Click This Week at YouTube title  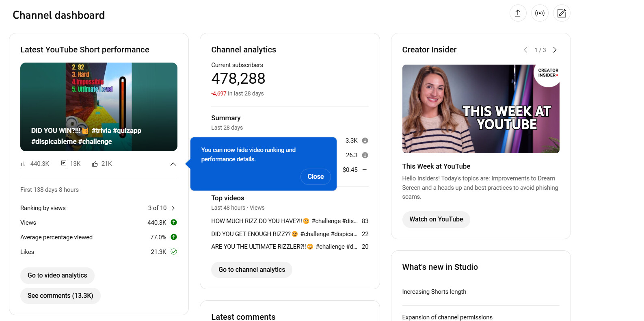click(436, 166)
